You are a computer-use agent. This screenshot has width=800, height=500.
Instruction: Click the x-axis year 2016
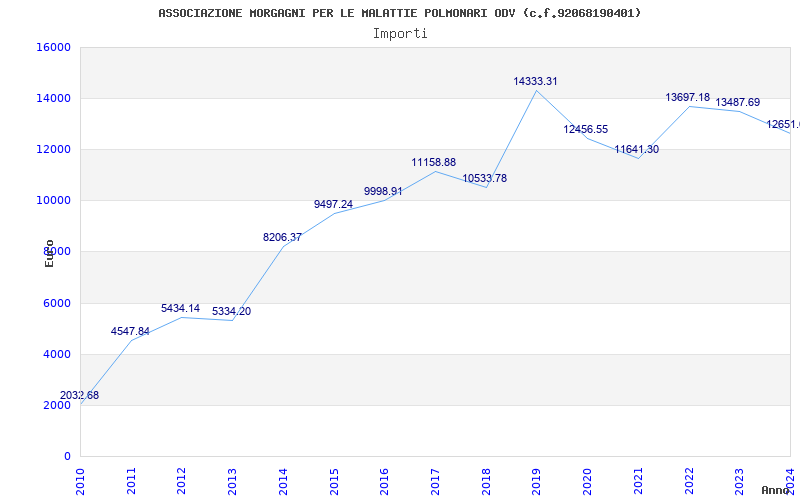(x=384, y=481)
